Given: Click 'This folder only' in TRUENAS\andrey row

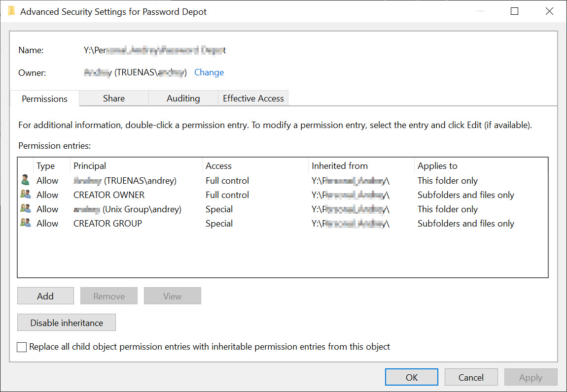Looking at the screenshot, I should click(447, 180).
